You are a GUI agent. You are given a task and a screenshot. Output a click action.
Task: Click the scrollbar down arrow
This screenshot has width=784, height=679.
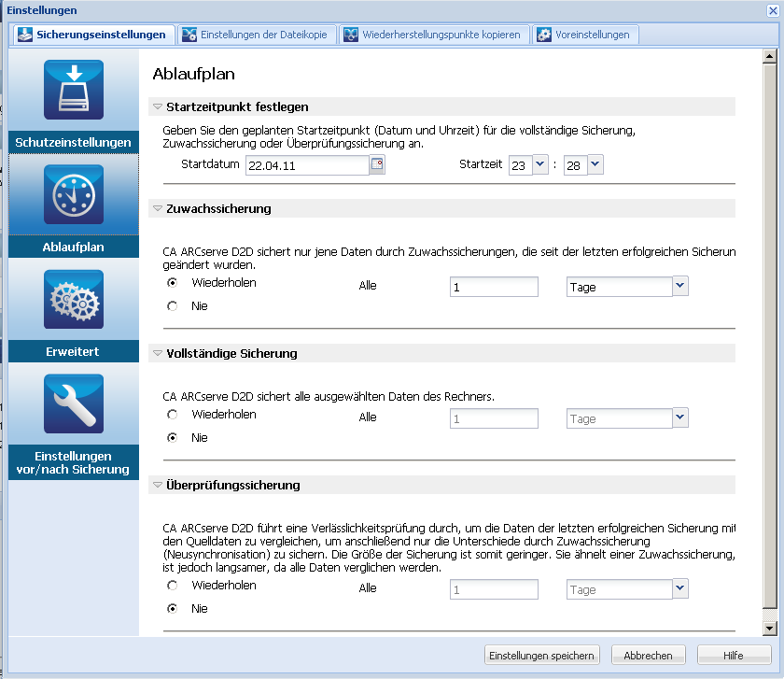coord(769,628)
